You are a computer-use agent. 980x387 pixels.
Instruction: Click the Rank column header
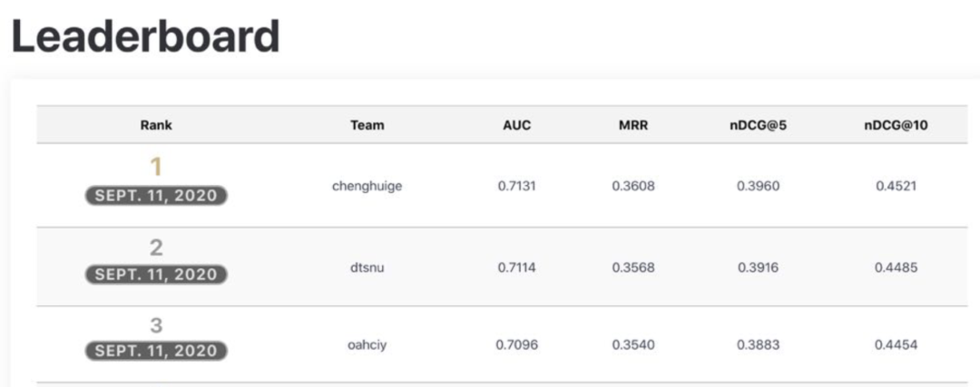tap(156, 125)
